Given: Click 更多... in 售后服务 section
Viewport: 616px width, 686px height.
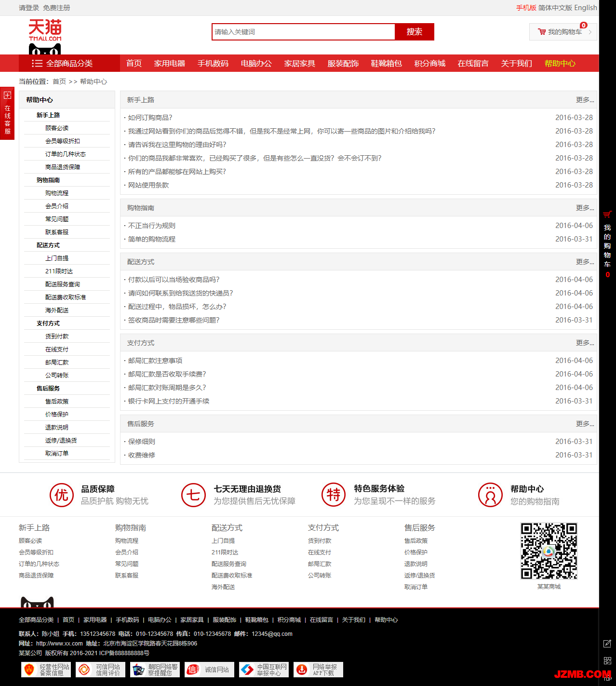Looking at the screenshot, I should [585, 424].
